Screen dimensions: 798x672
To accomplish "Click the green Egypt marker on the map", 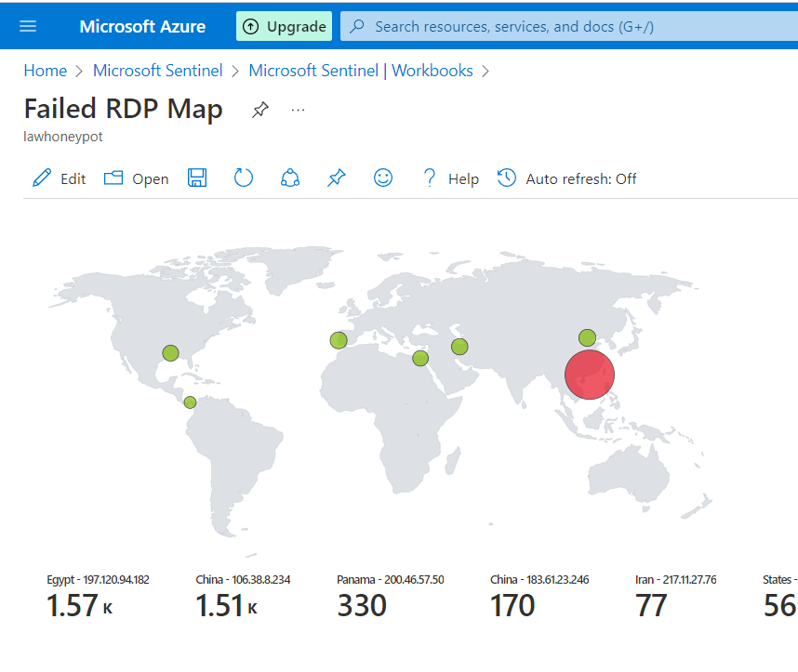I will click(420, 358).
